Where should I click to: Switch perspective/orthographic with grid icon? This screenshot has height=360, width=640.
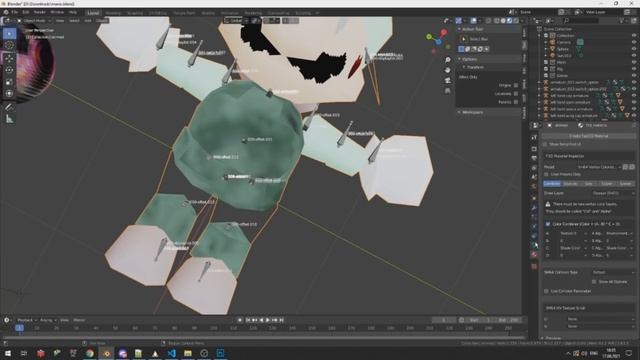[448, 91]
